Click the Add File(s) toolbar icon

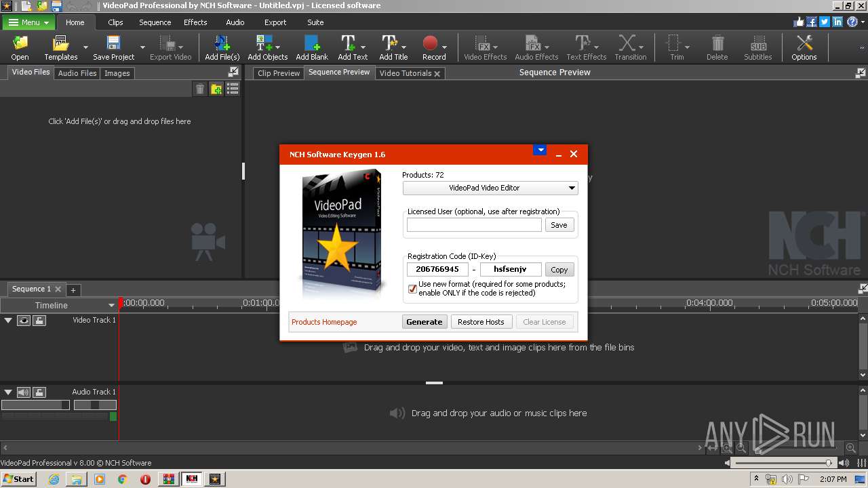click(222, 47)
